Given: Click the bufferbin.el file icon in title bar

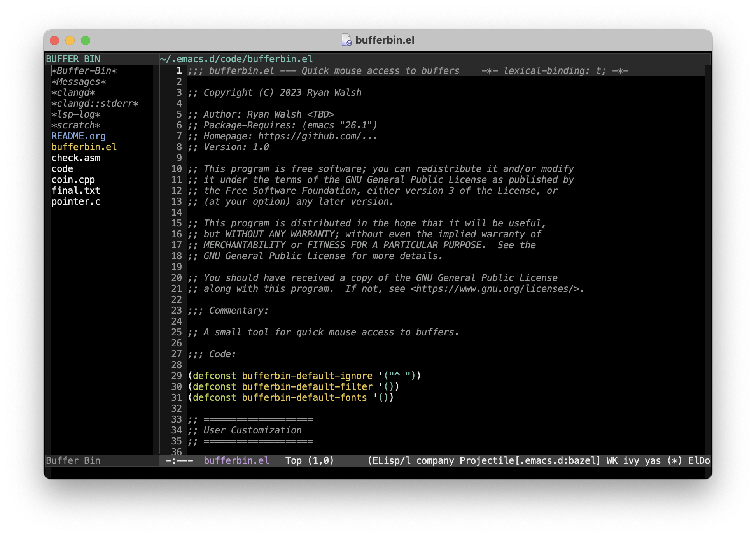Looking at the screenshot, I should [x=346, y=40].
